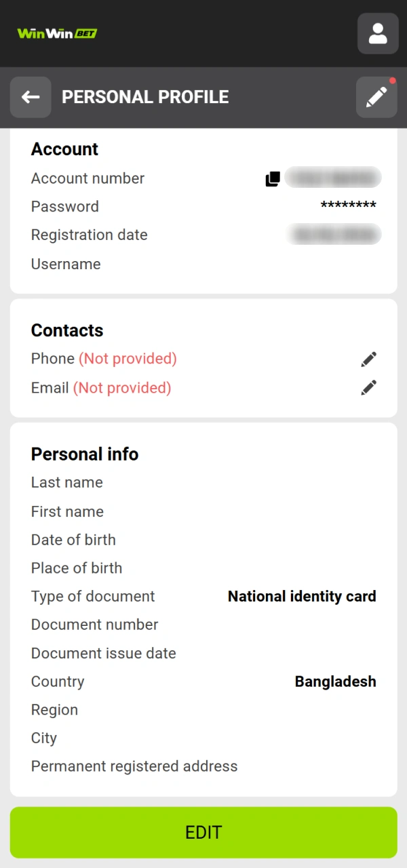This screenshot has width=407, height=868.
Task: Copy the account number
Action: tap(273, 179)
